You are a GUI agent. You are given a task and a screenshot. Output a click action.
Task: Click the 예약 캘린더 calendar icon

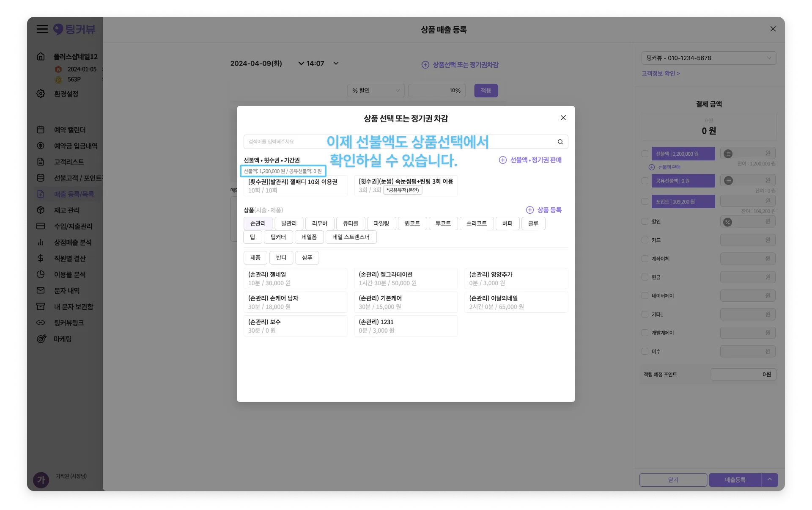point(41,130)
